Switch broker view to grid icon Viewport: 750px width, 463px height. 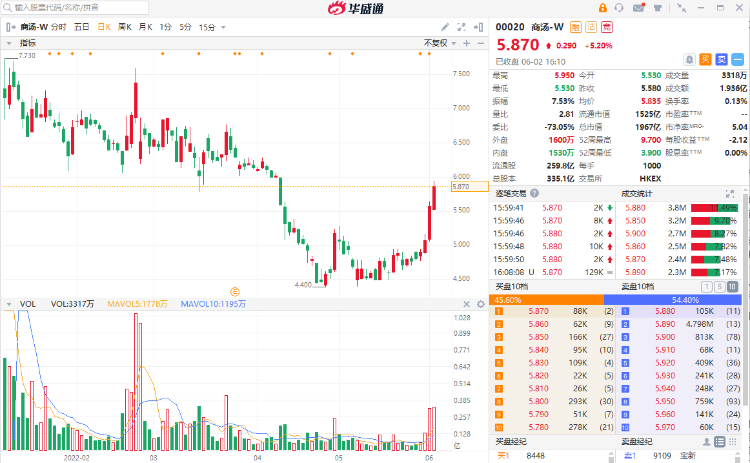733,441
